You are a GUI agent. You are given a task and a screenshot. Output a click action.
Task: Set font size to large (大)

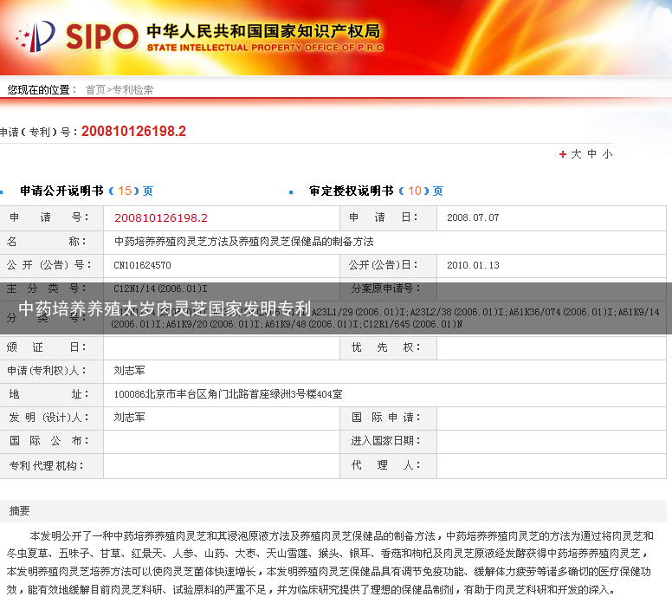(x=576, y=154)
